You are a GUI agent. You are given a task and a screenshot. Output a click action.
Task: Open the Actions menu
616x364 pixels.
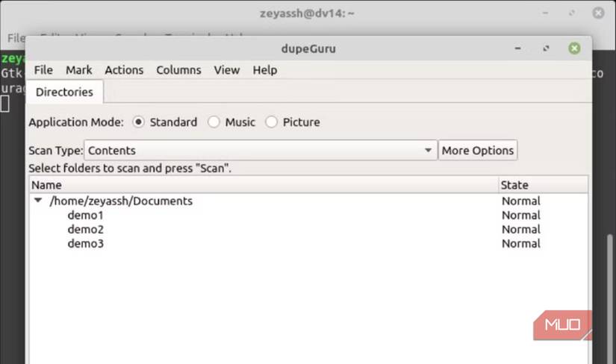[124, 70]
